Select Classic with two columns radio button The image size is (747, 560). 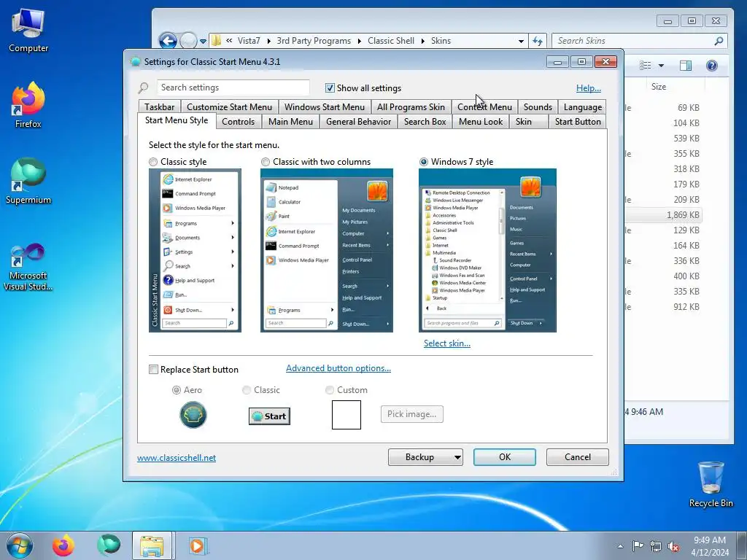click(x=266, y=162)
